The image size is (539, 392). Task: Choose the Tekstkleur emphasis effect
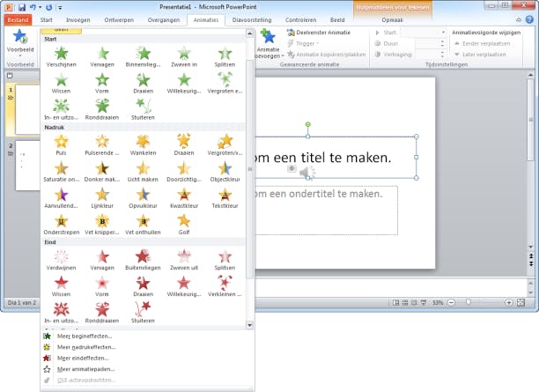(x=225, y=198)
